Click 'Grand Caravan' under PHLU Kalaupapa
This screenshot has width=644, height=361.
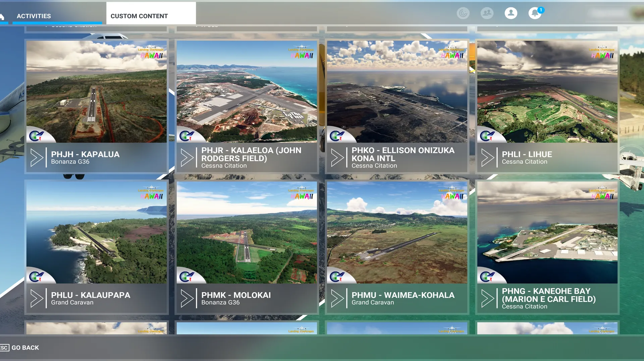[x=72, y=302]
